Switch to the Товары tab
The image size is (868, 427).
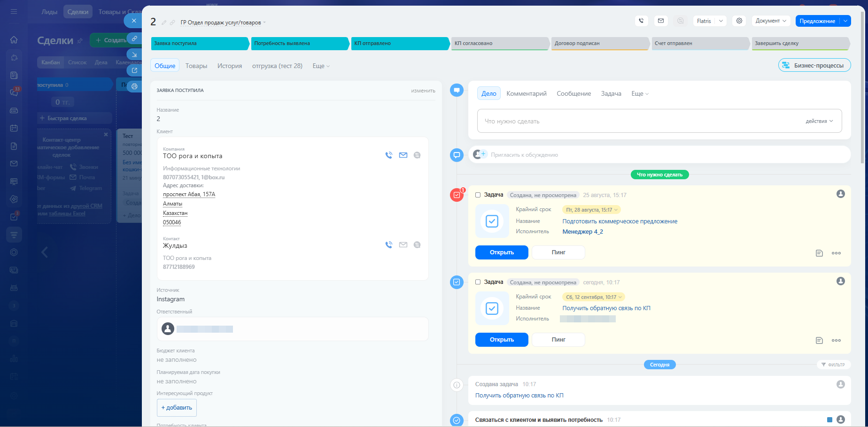(196, 66)
